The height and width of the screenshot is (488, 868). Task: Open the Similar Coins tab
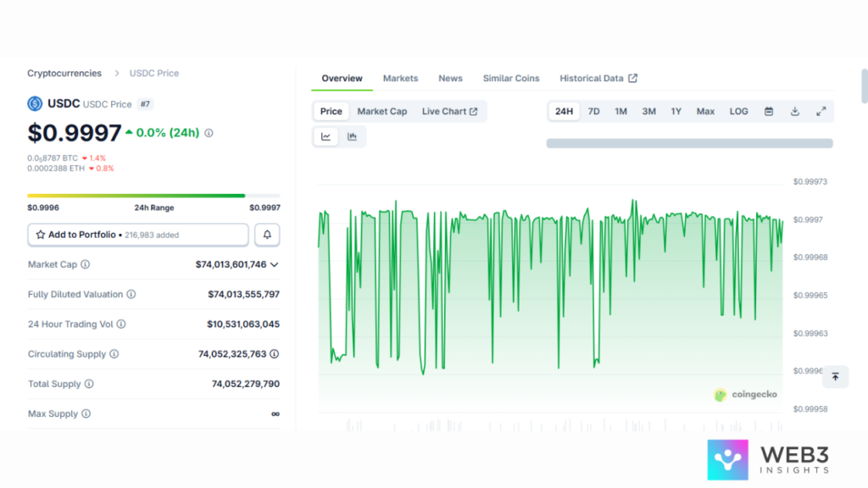[x=511, y=78]
